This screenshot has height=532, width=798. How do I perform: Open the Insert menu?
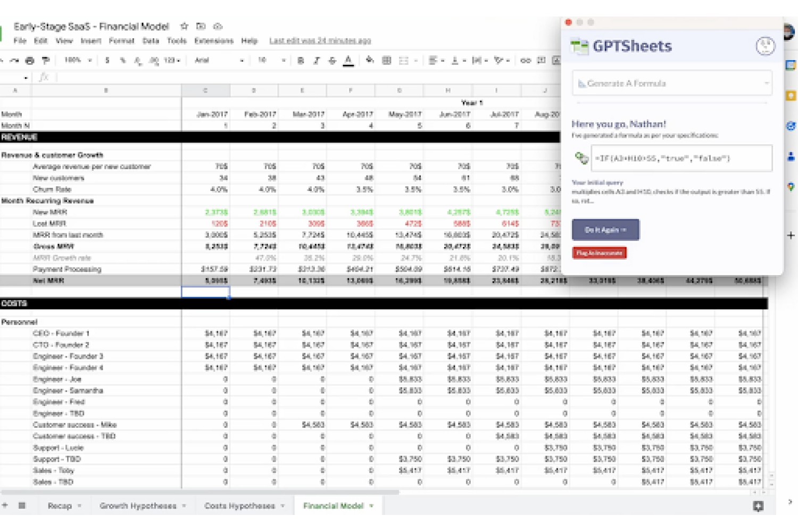click(91, 41)
